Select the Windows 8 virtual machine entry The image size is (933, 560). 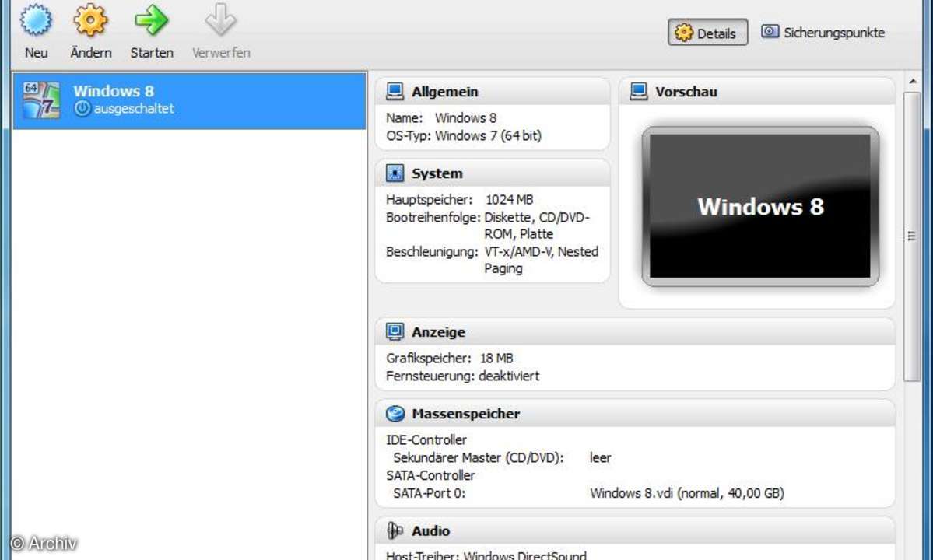click(x=189, y=100)
